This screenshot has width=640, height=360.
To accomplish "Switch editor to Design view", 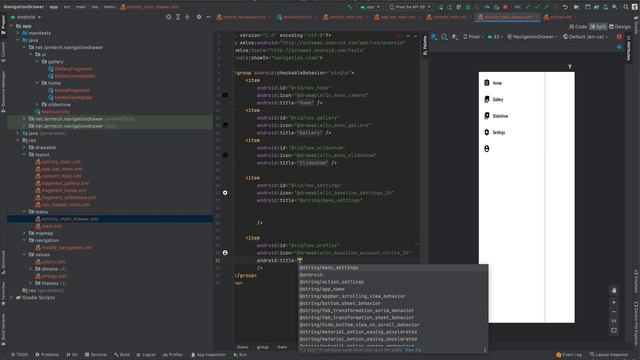I will (x=620, y=27).
